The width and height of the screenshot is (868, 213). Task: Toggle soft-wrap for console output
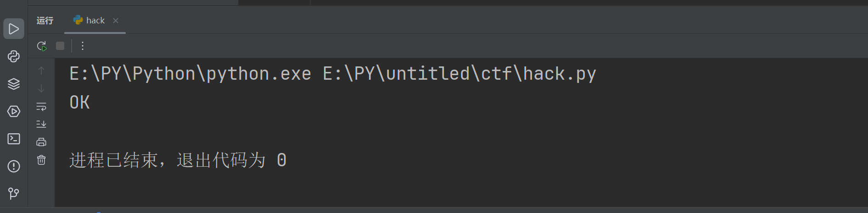[x=41, y=106]
